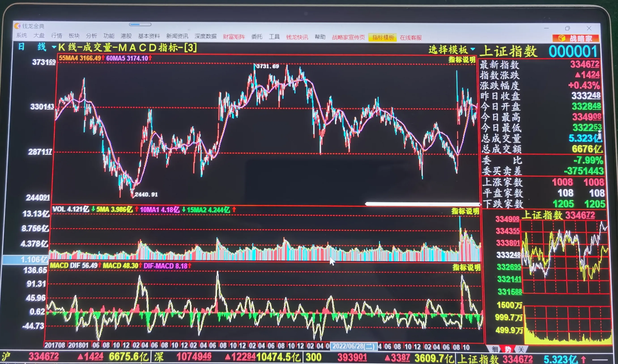Viewport: 618px width, 364px height.
Task: Click the 钱龙金典 app logo icon
Action: (17, 26)
